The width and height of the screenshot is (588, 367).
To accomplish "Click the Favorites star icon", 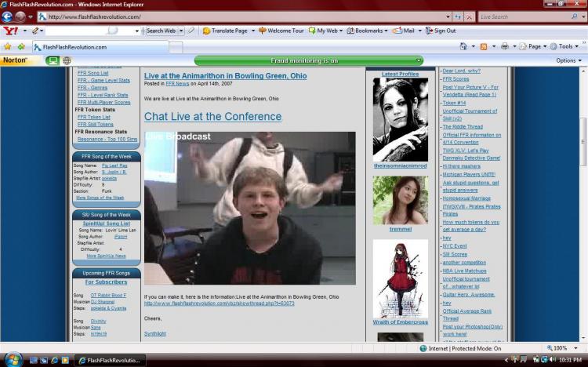I will 8,46.
